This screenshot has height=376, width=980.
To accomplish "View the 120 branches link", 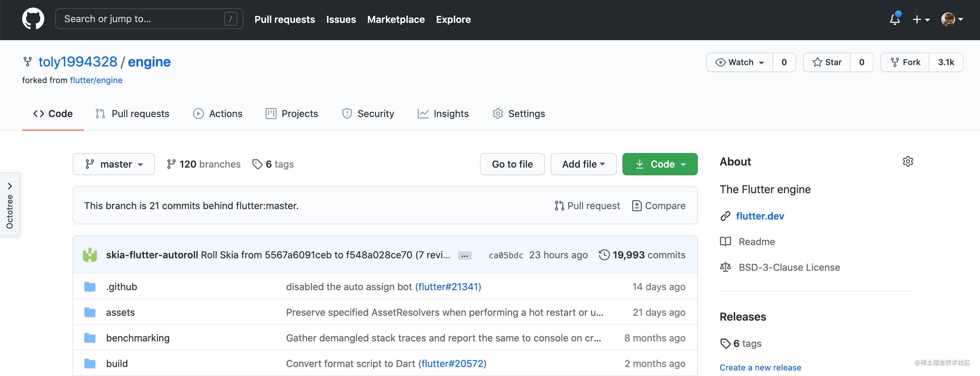I will pos(204,164).
